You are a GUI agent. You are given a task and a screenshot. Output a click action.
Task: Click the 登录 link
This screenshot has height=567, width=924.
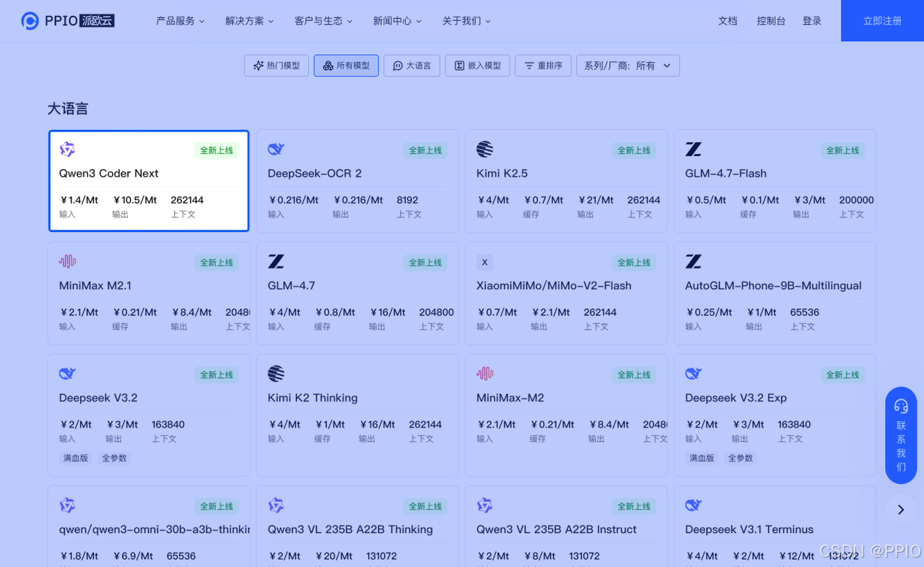point(812,21)
